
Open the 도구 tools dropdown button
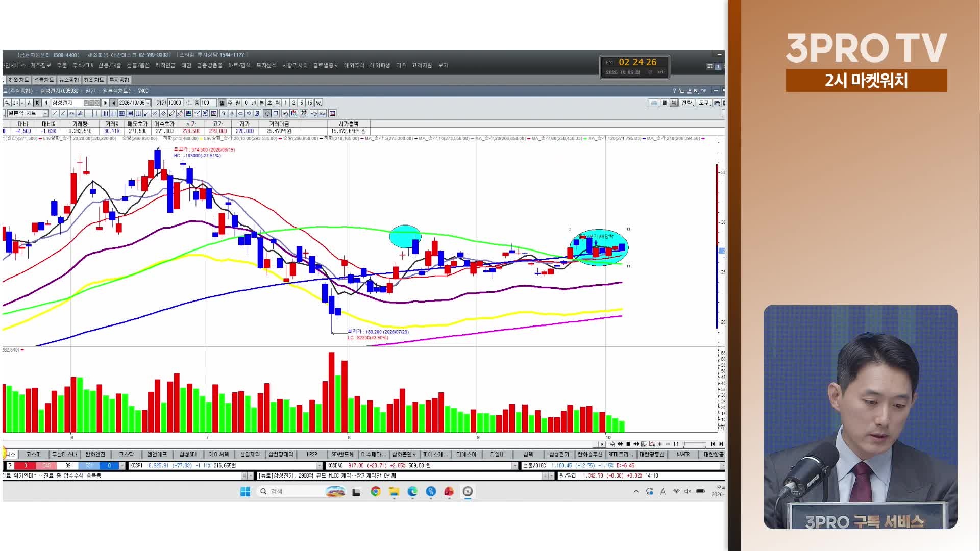click(704, 103)
